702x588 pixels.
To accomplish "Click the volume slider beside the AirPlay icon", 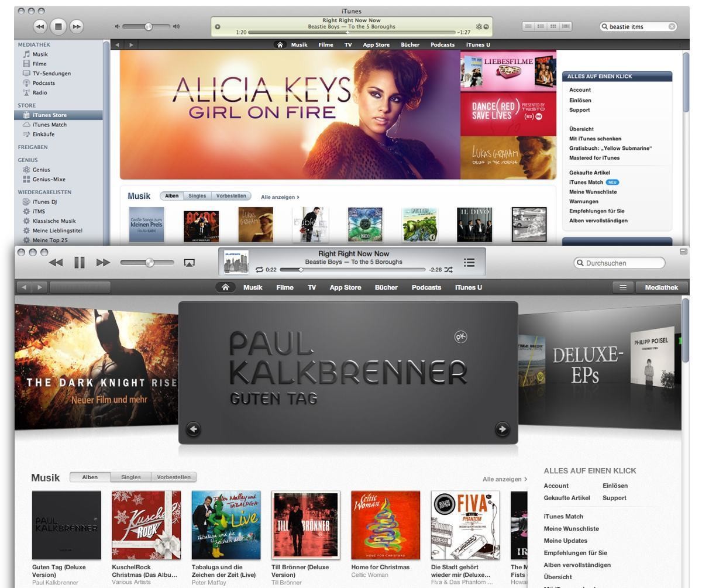I will pos(145,263).
